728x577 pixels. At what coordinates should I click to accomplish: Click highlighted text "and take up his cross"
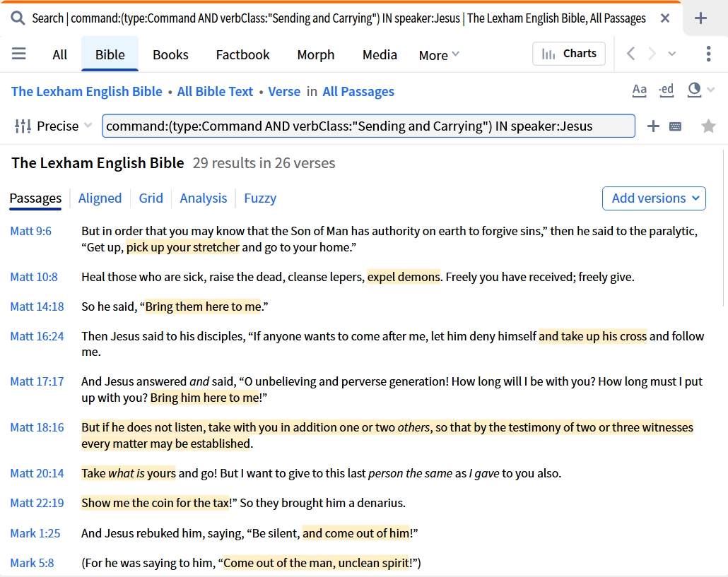coord(592,336)
